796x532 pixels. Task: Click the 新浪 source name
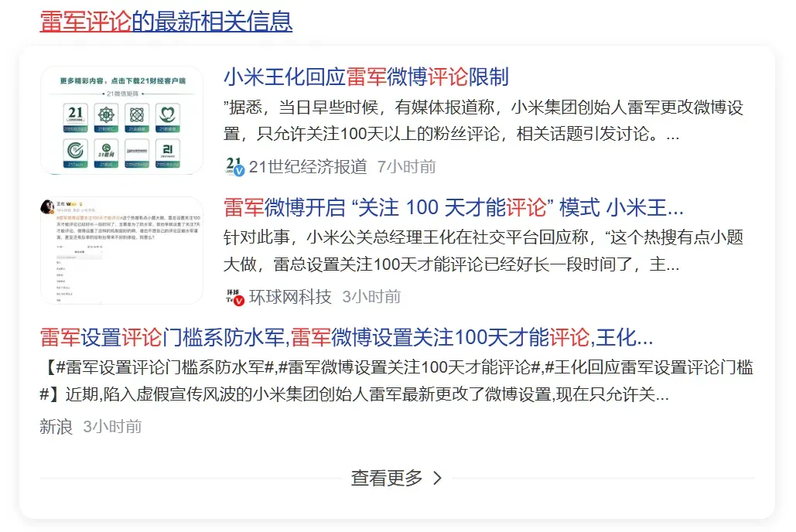coord(56,426)
